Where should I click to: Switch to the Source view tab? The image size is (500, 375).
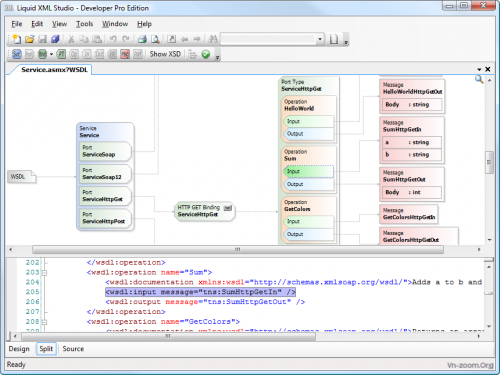(73, 349)
